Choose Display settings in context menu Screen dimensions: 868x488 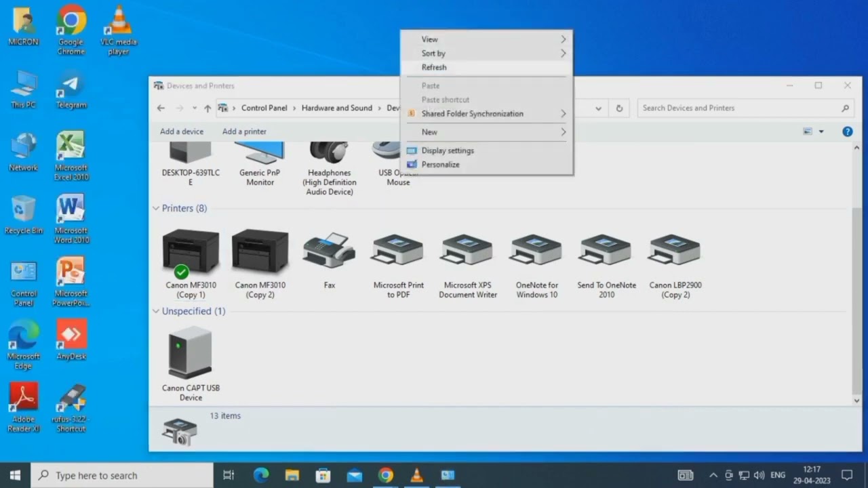point(486,150)
